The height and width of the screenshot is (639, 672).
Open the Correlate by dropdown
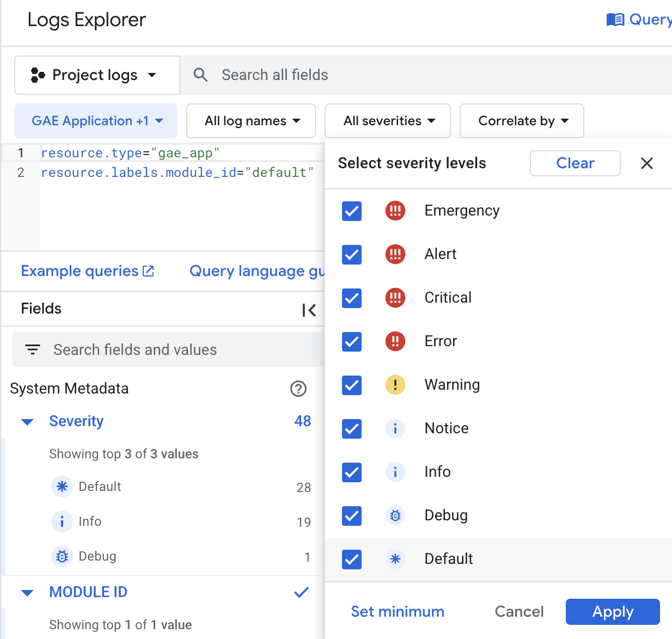click(522, 121)
